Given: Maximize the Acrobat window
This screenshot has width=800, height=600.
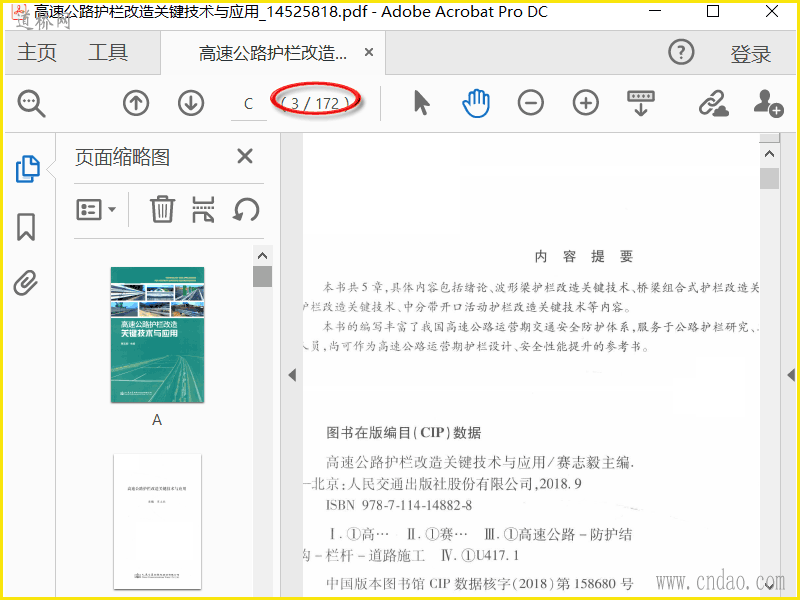Looking at the screenshot, I should coord(713,11).
